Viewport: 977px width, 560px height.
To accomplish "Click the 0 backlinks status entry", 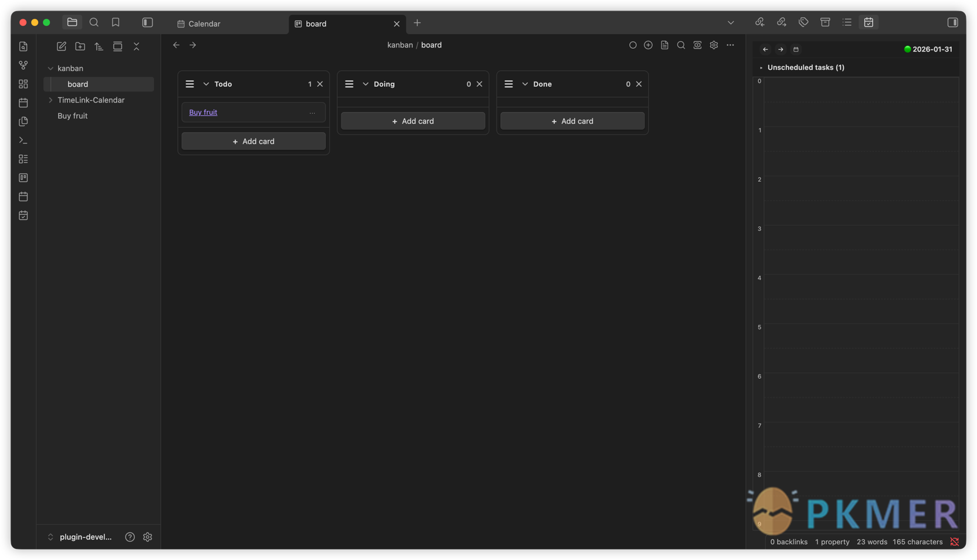I will pyautogui.click(x=789, y=542).
